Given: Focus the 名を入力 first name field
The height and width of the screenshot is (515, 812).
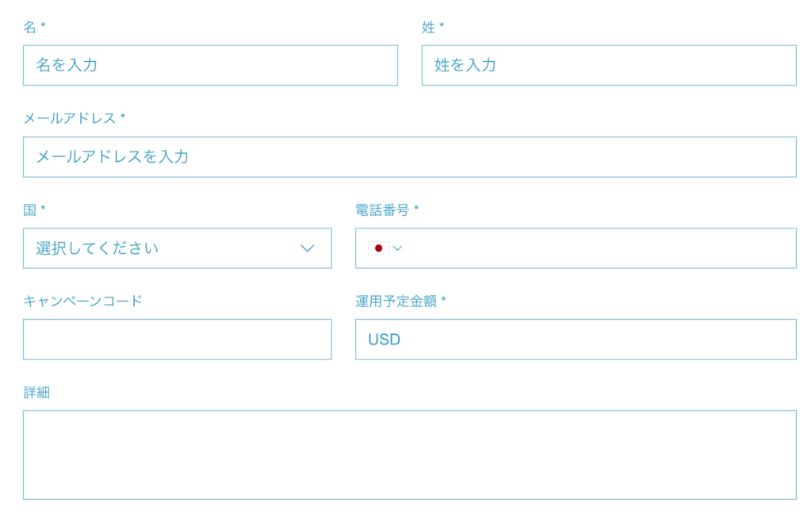Looking at the screenshot, I should [x=210, y=65].
